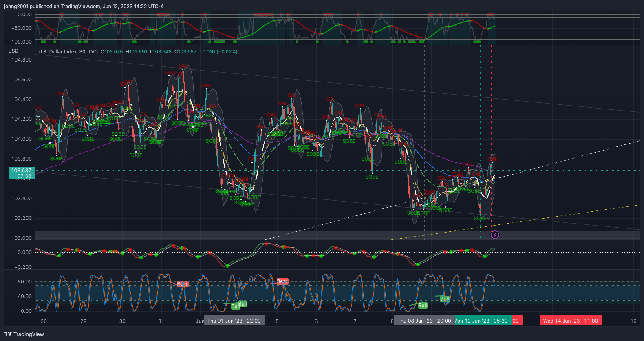
Task: Click the date axis label 16
Action: click(x=633, y=321)
